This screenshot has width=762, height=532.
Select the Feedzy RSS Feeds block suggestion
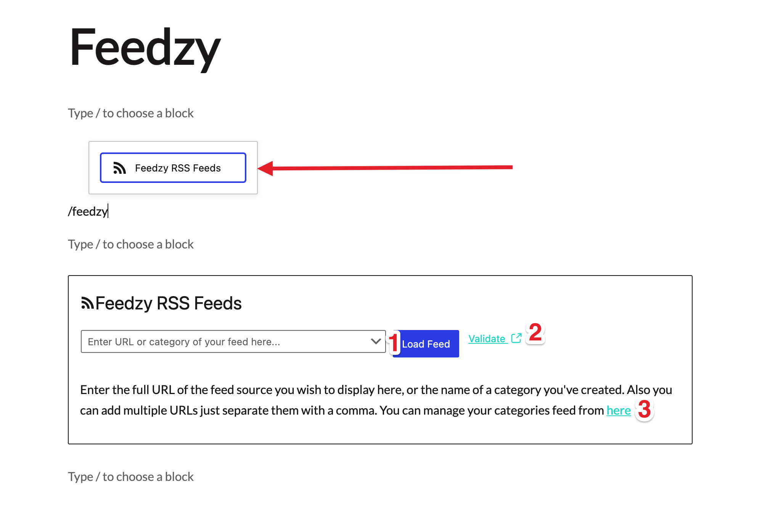(173, 168)
